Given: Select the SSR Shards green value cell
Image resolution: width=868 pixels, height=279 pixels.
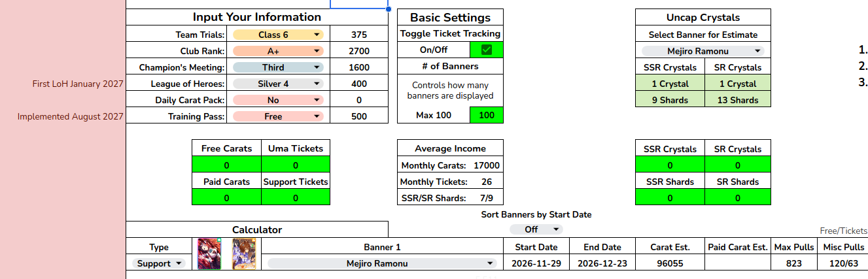Looking at the screenshot, I should [670, 197].
